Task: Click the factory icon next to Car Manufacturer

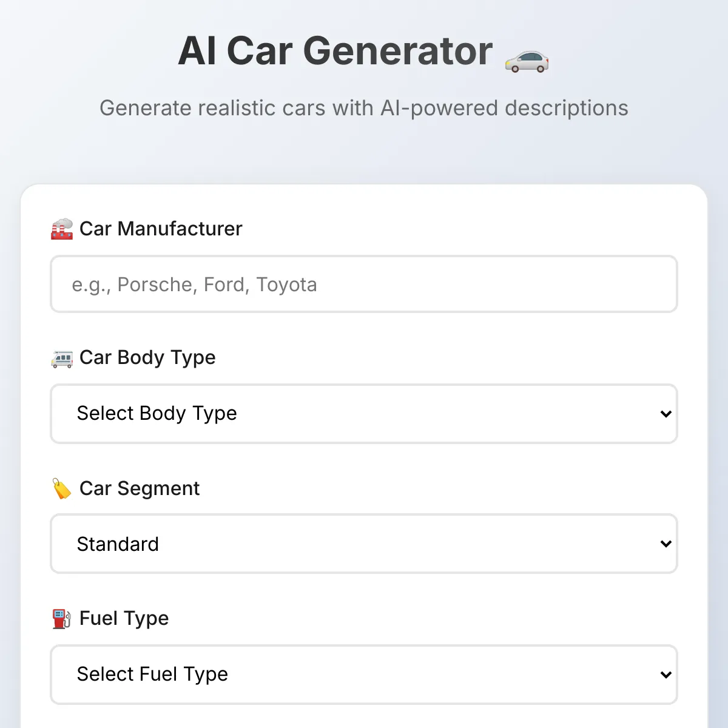Action: tap(62, 229)
